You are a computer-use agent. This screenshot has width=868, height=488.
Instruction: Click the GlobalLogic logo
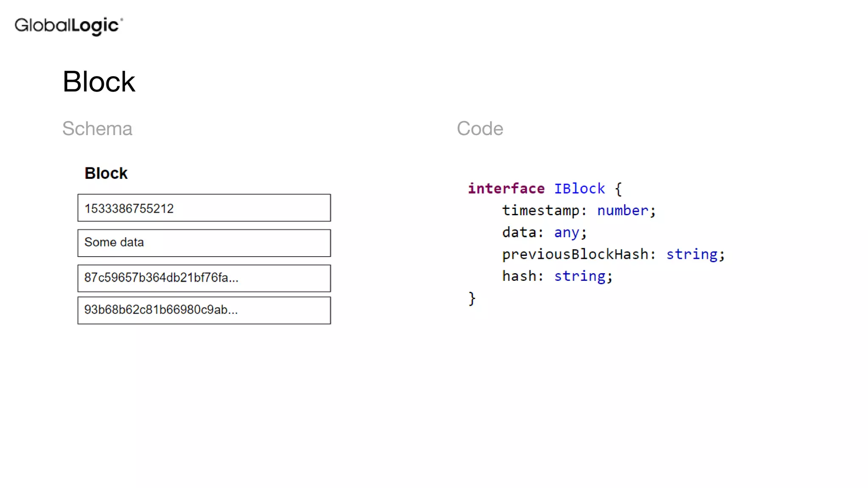[69, 26]
